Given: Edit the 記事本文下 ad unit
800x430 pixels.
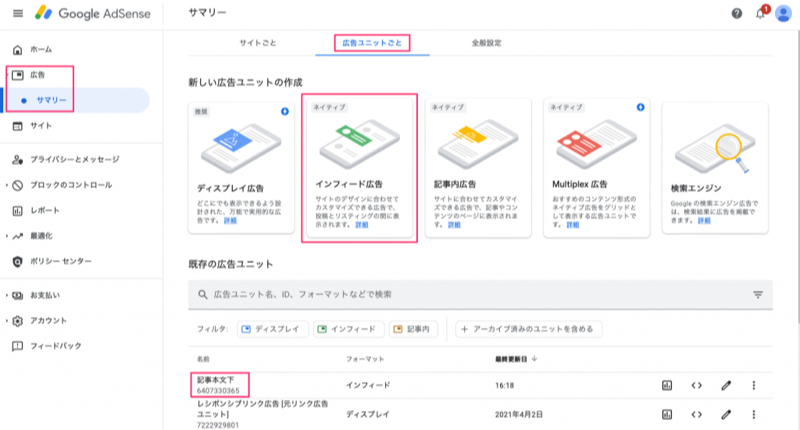Looking at the screenshot, I should tap(726, 385).
